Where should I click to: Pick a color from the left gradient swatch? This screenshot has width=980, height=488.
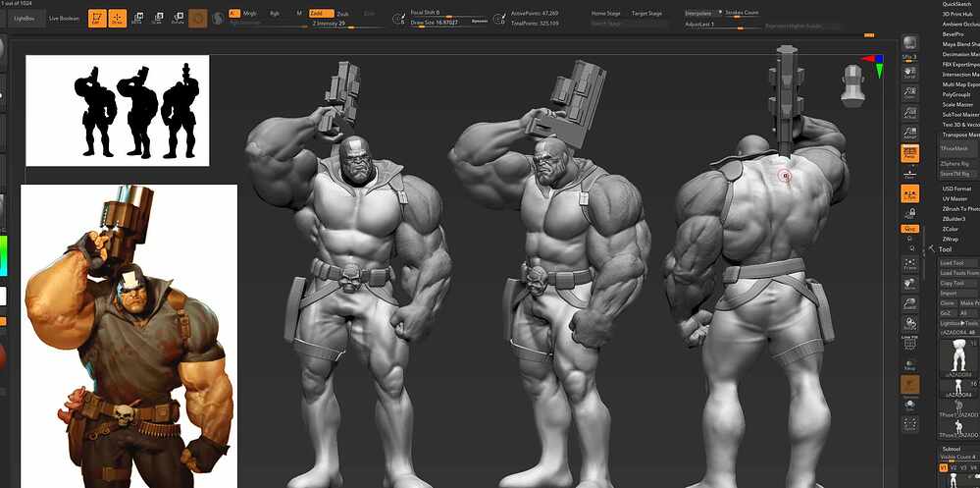3,255
